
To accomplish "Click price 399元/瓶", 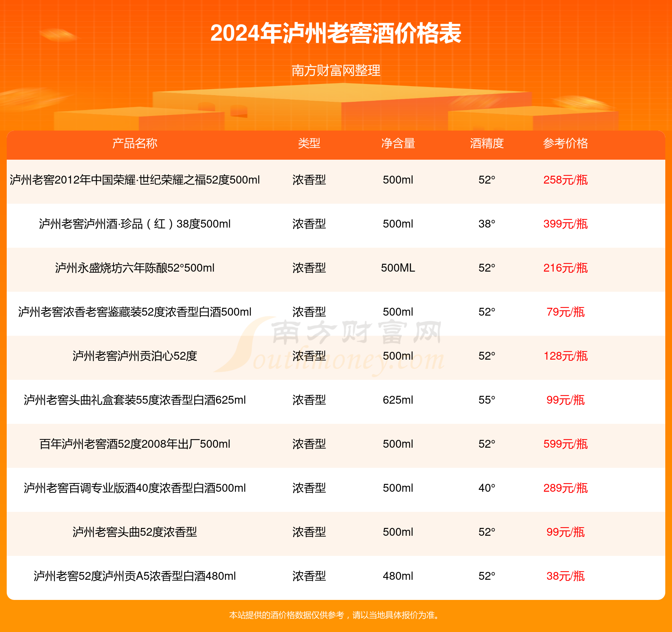I will coord(566,224).
